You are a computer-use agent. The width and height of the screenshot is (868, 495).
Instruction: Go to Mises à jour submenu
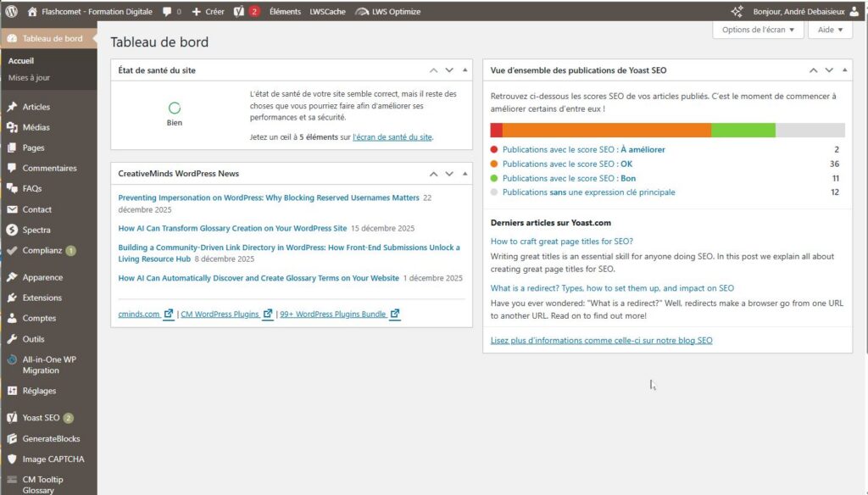click(29, 77)
